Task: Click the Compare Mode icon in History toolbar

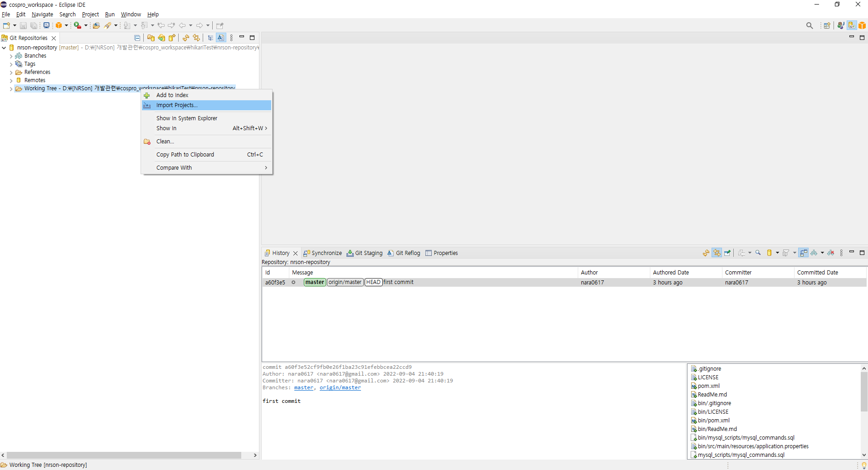Action: pos(742,253)
